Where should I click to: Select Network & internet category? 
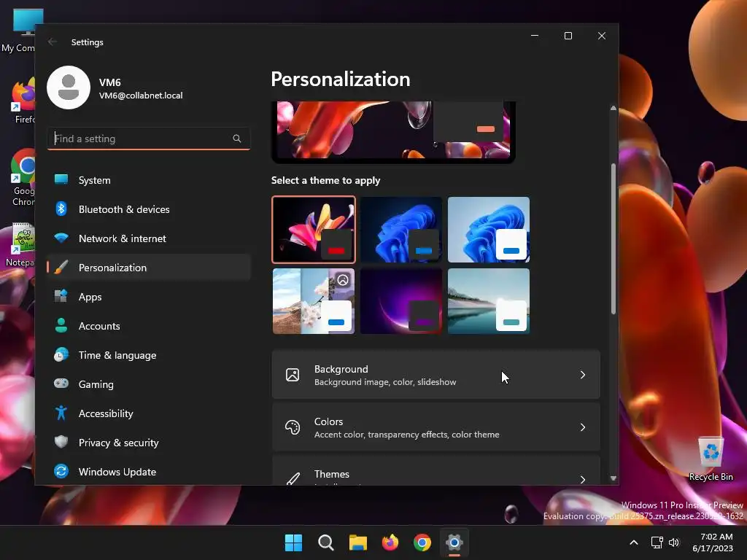(x=149, y=238)
